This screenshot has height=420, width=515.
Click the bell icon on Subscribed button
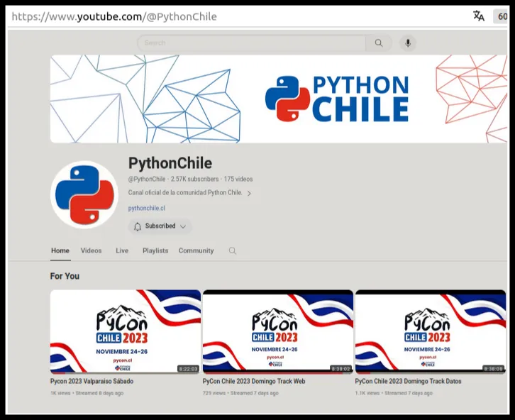[x=138, y=226]
